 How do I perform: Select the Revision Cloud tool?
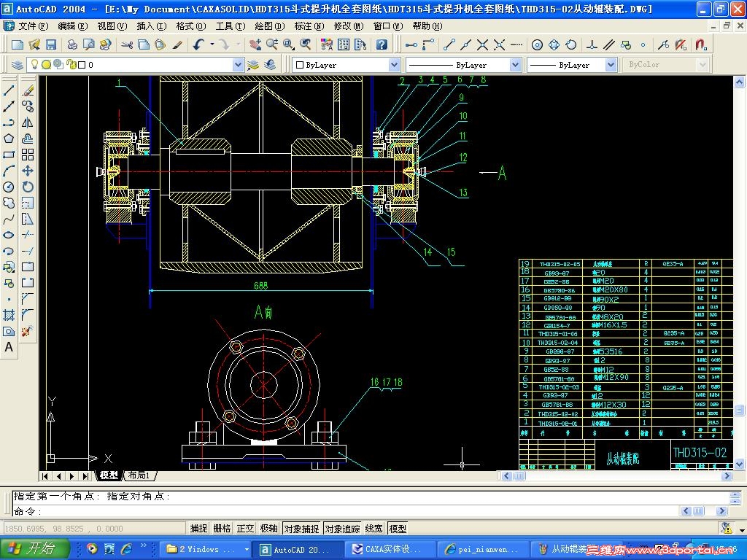9,203
